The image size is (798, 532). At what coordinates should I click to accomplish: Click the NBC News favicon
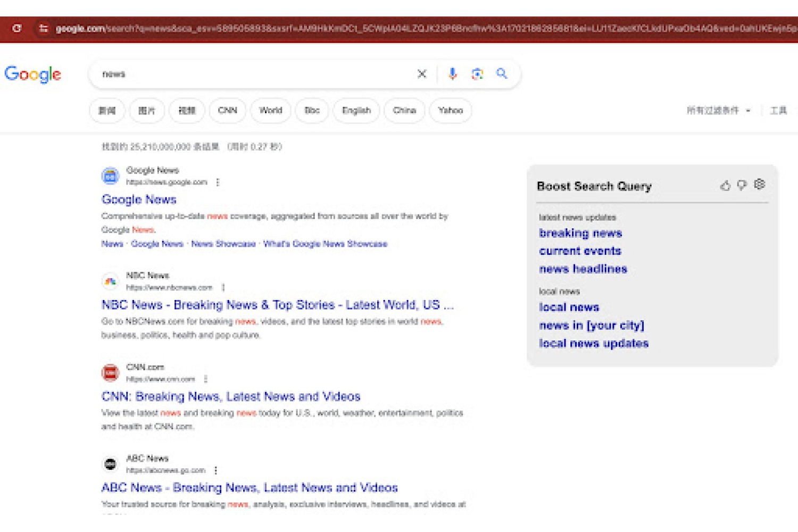tap(110, 281)
